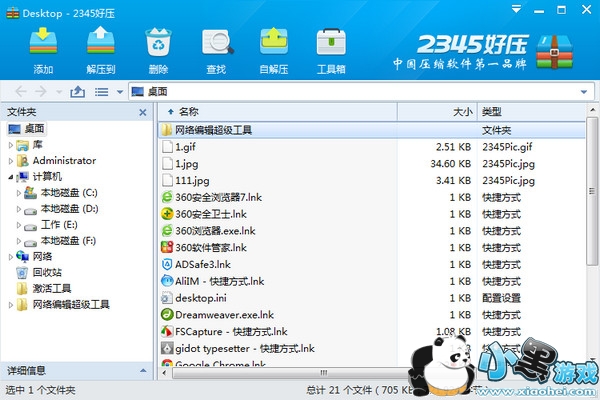Click the 360软件管家.lnk icon

pyautogui.click(x=167, y=248)
